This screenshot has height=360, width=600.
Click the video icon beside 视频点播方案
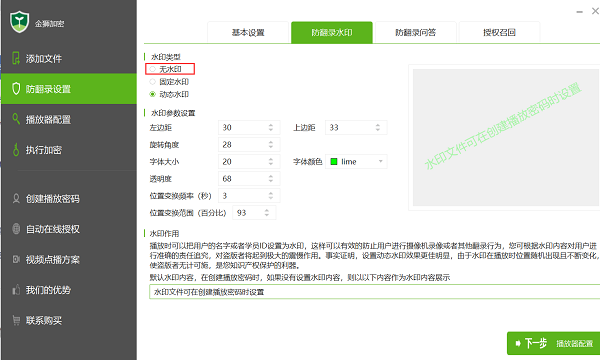(16, 259)
